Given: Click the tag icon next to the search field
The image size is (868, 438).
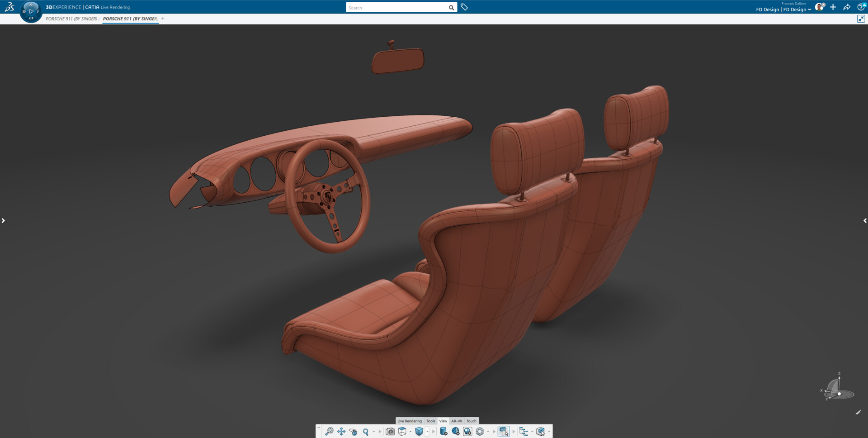Looking at the screenshot, I should pyautogui.click(x=463, y=7).
